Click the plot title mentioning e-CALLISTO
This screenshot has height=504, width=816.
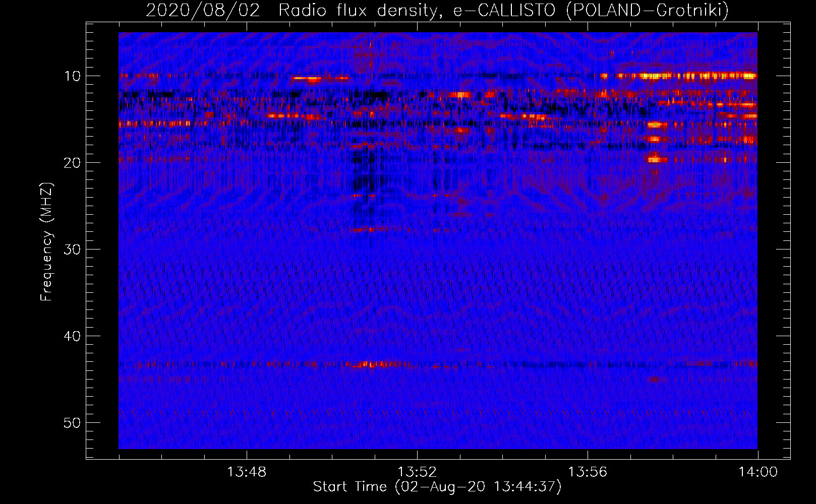coord(437,10)
